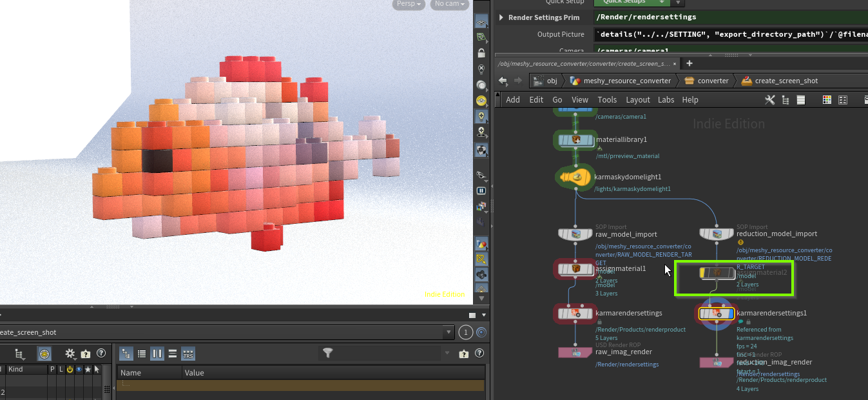The image size is (868, 400).
Task: Select the karmaskydomelight1 node
Action: [574, 177]
